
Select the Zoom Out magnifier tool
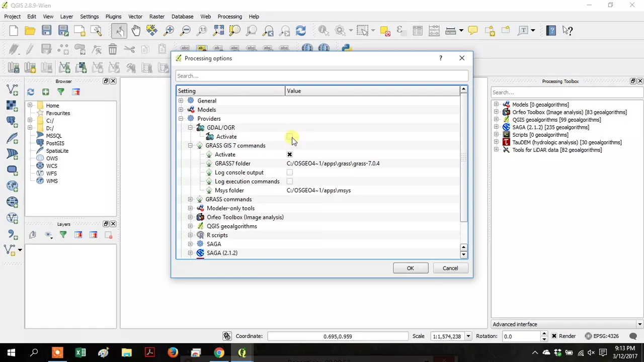pyautogui.click(x=186, y=31)
